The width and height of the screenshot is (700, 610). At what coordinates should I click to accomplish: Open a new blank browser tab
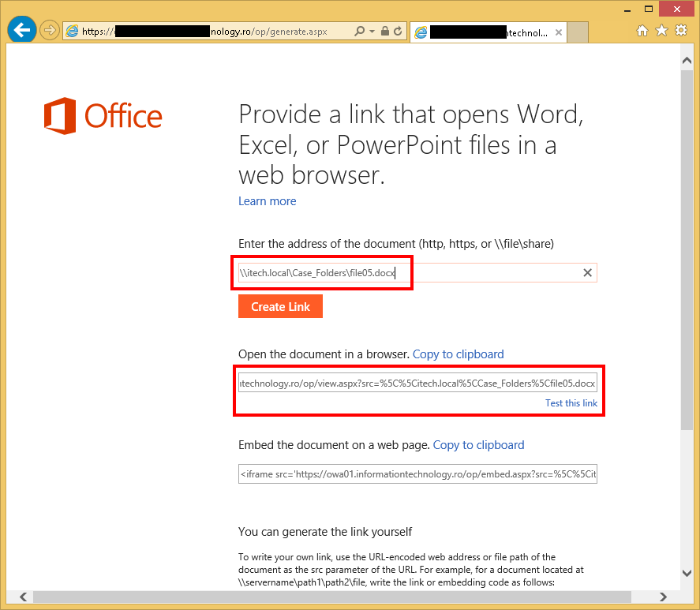click(x=578, y=32)
